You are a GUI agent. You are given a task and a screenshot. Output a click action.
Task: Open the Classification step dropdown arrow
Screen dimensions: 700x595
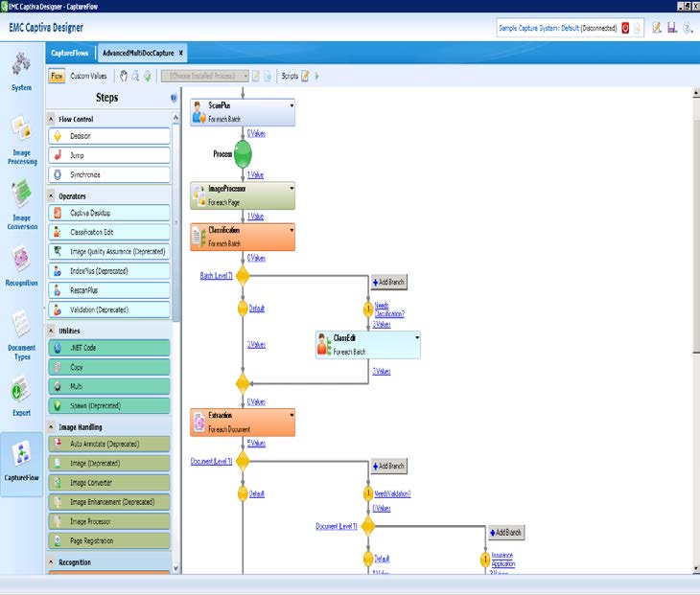coord(292,230)
